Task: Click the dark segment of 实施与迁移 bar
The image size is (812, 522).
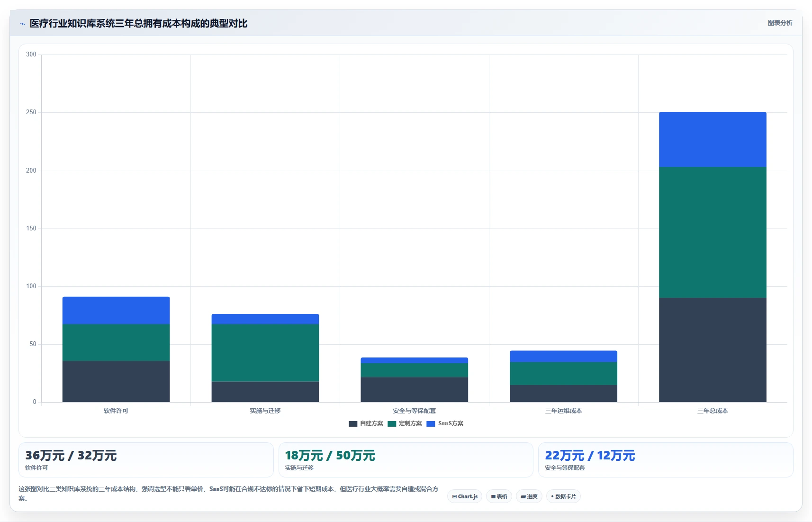Action: point(265,392)
